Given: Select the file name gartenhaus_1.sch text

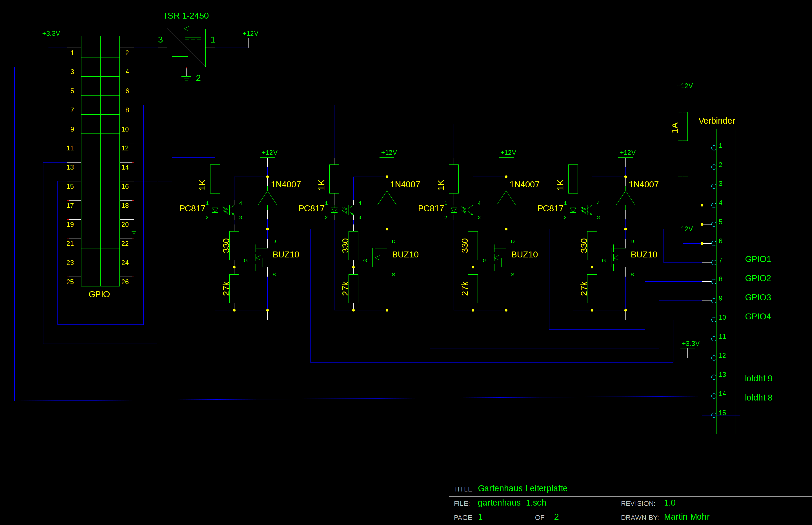Looking at the screenshot, I should click(x=512, y=503).
